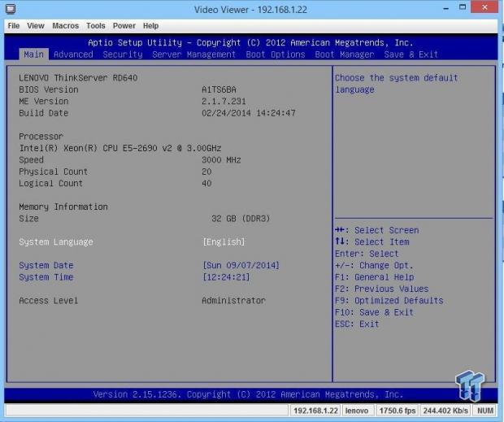Image resolution: width=504 pixels, height=422 pixels.
Task: Click the Intel Xeon CPU E5-2690 v2 line
Action: click(120, 148)
